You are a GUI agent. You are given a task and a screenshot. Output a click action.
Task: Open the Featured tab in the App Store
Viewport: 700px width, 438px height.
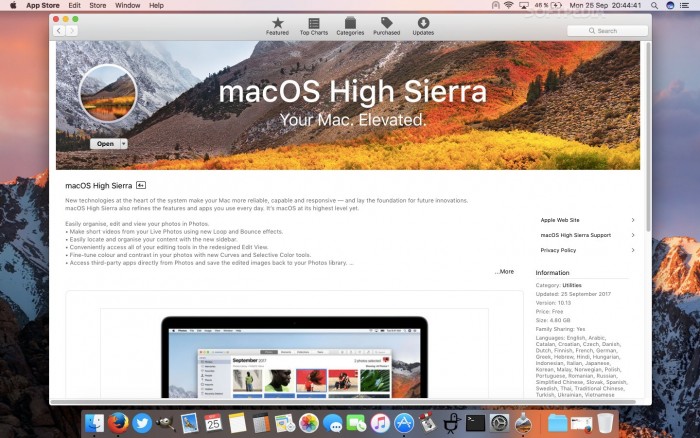click(x=277, y=26)
